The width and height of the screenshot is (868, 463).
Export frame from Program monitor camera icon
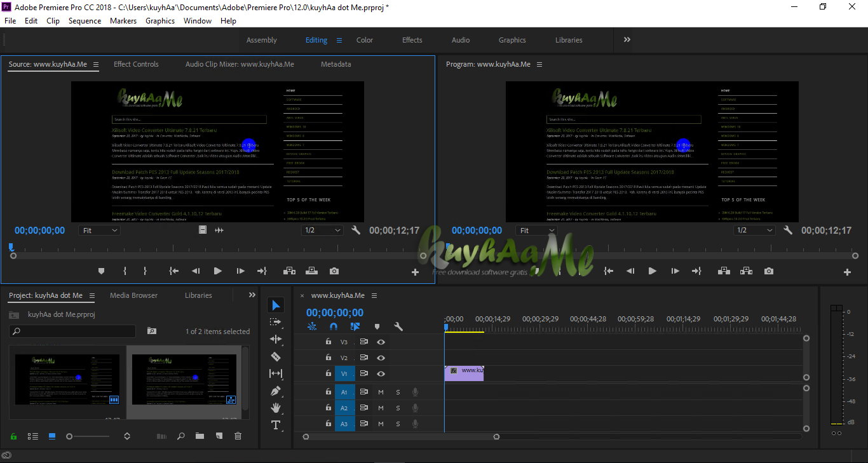[x=769, y=271]
